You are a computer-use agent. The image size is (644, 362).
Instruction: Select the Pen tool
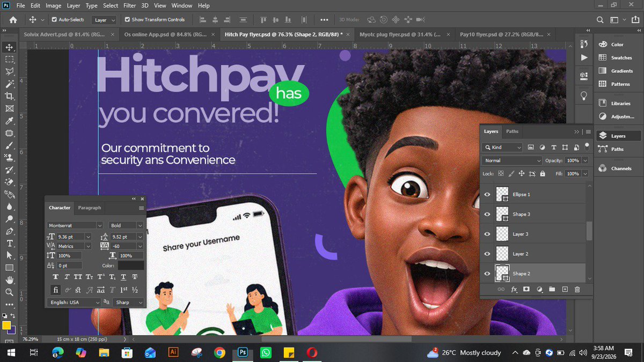pos(9,231)
